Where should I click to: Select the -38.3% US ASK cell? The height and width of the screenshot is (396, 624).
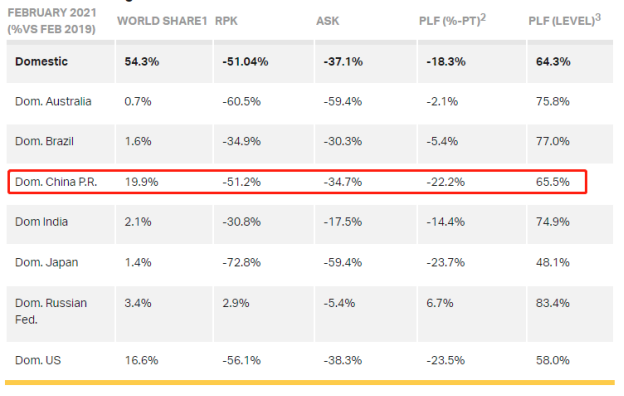click(343, 361)
